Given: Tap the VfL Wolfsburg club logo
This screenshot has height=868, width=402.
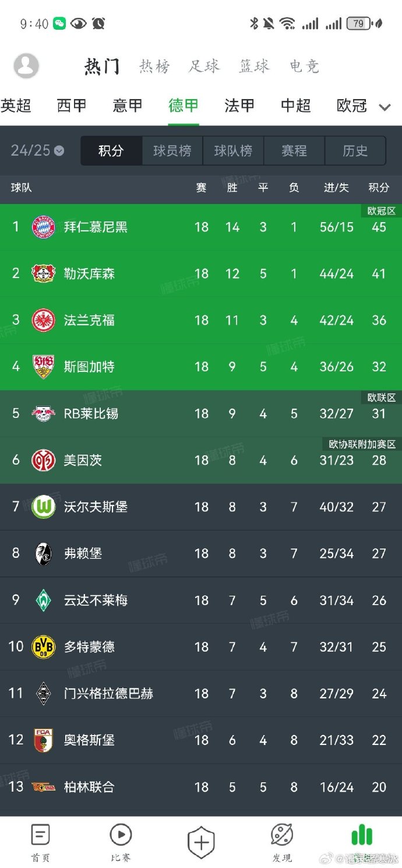Looking at the screenshot, I should (44, 507).
